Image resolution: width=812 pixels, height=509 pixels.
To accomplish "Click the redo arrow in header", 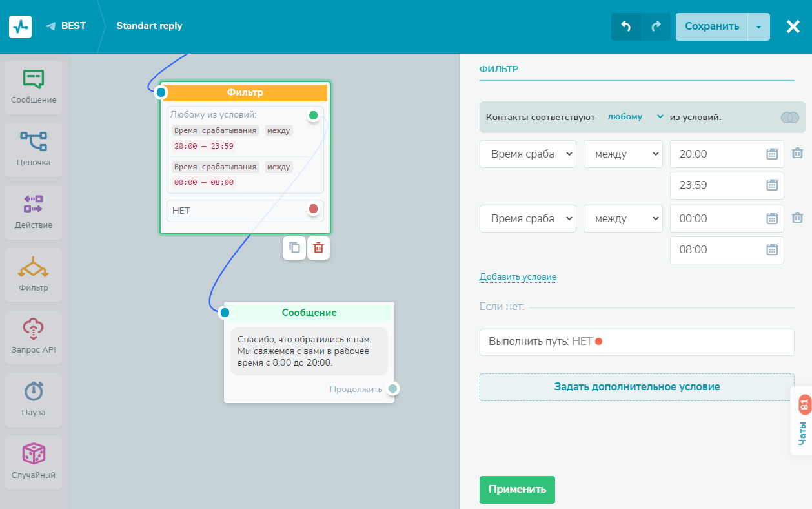I will pos(656,26).
